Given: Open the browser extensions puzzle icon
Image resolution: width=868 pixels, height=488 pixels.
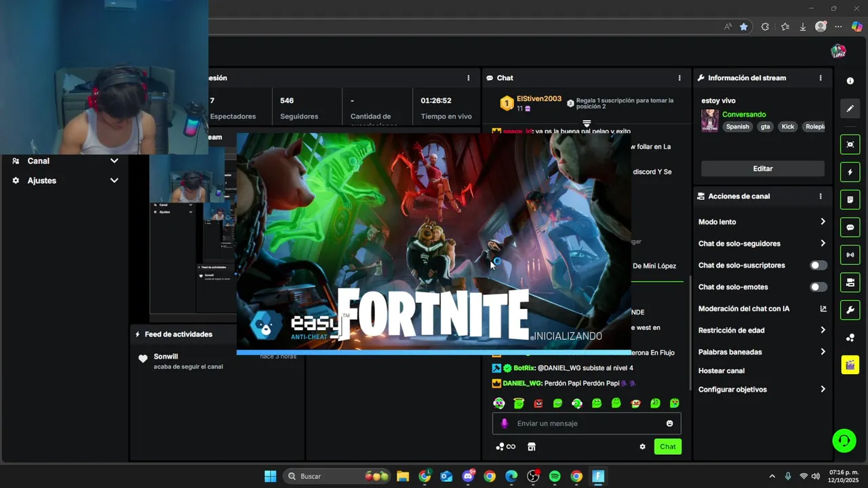Looking at the screenshot, I should click(765, 26).
